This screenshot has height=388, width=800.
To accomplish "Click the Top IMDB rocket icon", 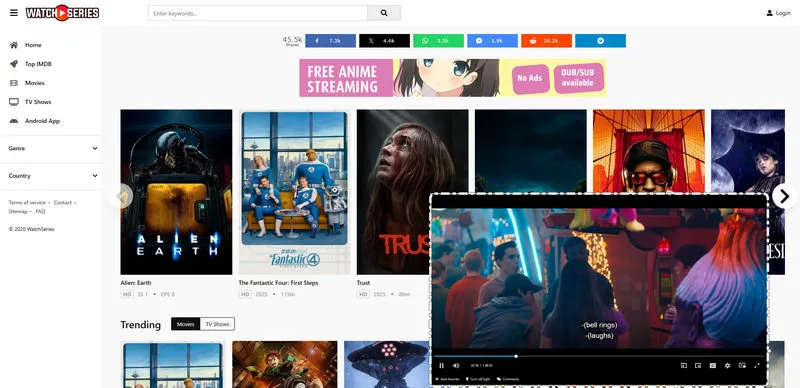I will pyautogui.click(x=14, y=64).
